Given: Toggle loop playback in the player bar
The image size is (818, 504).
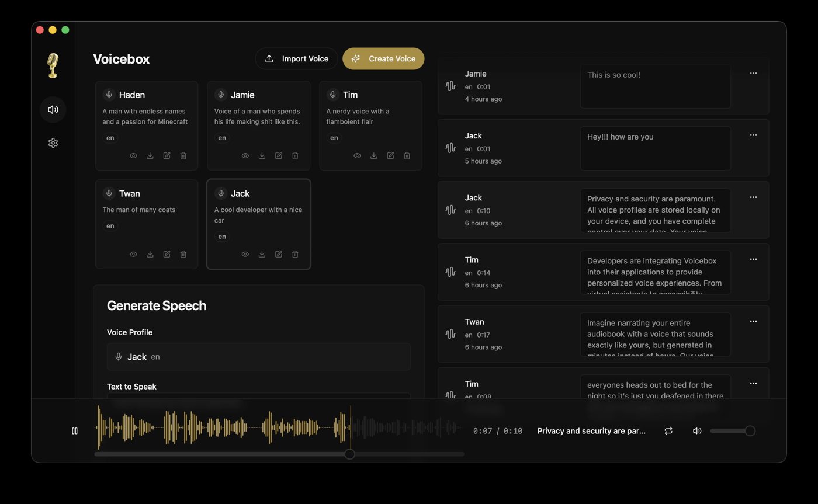Looking at the screenshot, I should point(668,431).
